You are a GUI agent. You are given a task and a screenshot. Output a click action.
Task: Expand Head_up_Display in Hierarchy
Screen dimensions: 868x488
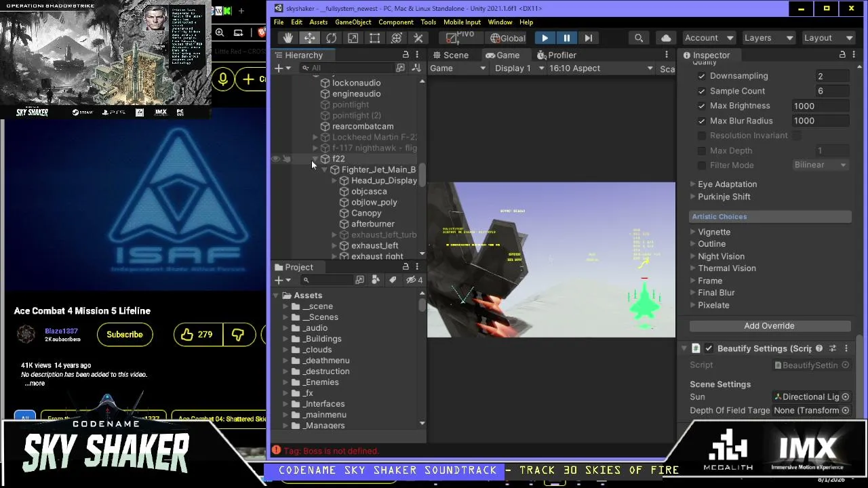click(x=334, y=180)
